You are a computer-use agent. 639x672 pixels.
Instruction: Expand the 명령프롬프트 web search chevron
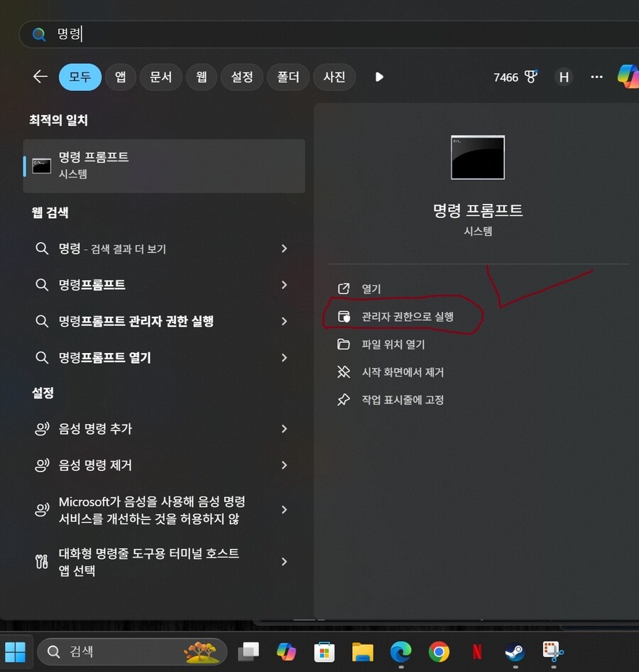[x=284, y=285]
